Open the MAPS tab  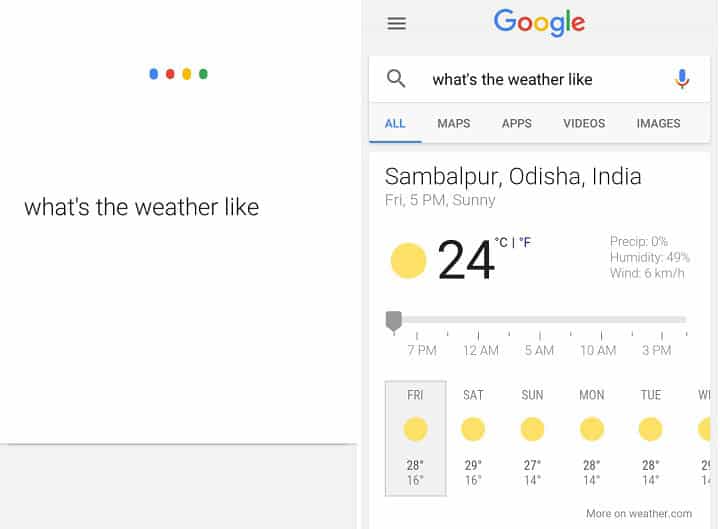(454, 124)
